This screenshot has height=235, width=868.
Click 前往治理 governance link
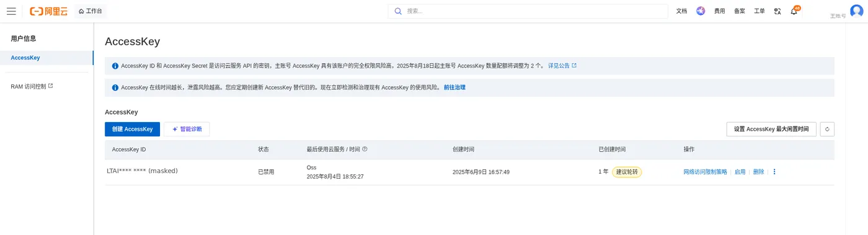pos(454,87)
